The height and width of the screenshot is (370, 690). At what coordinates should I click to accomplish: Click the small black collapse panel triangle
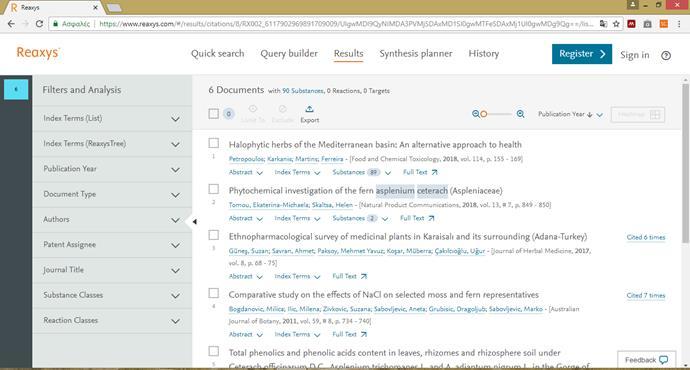point(194,221)
